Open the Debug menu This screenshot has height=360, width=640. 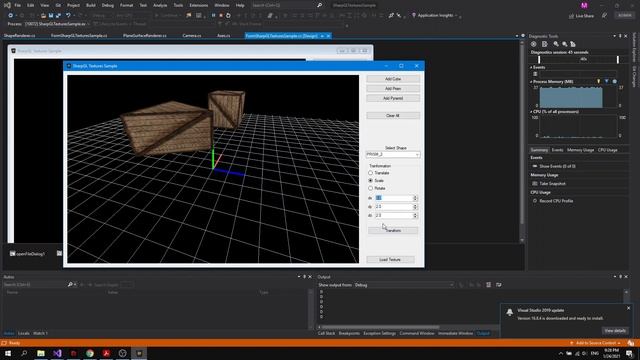108,5
